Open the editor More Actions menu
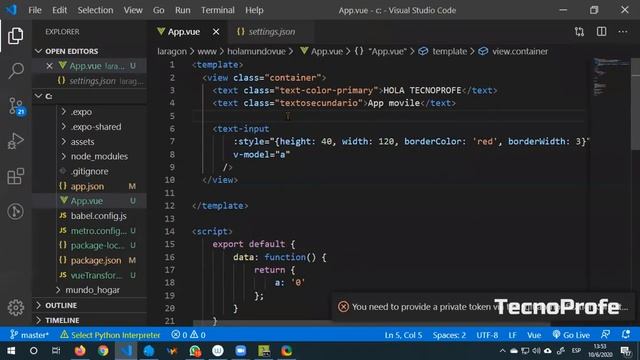 (622, 32)
